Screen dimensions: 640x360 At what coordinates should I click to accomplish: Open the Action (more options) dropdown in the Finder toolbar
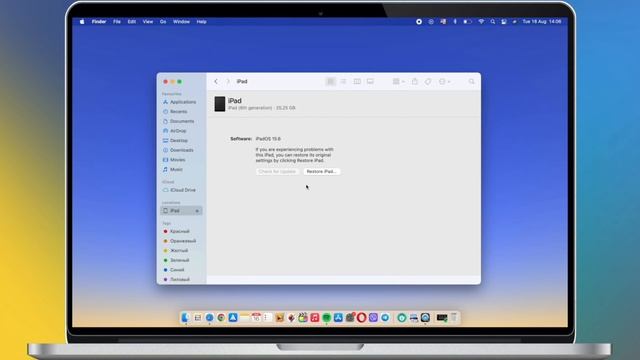click(x=444, y=82)
